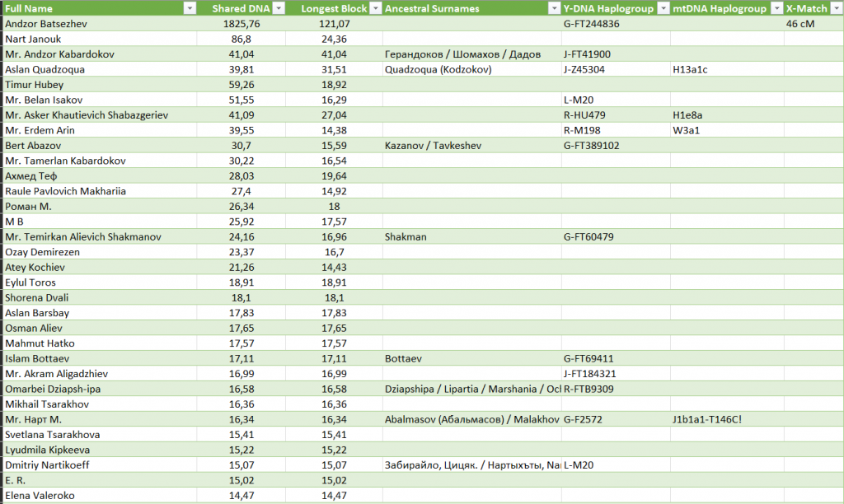Open the Full Name column filter dropdown

[x=190, y=8]
